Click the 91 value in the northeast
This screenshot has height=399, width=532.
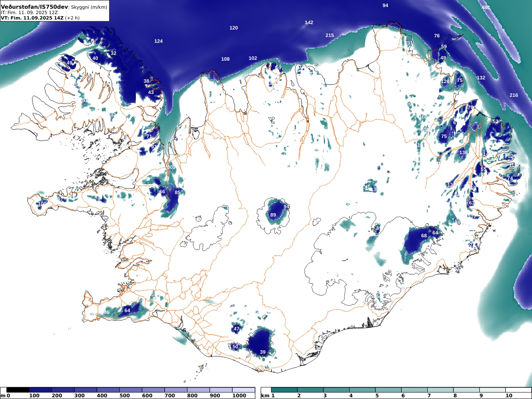coord(409,43)
